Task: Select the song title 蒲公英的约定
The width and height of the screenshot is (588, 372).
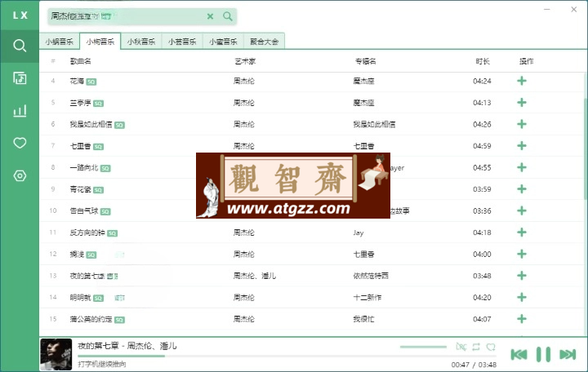Action: [x=91, y=319]
